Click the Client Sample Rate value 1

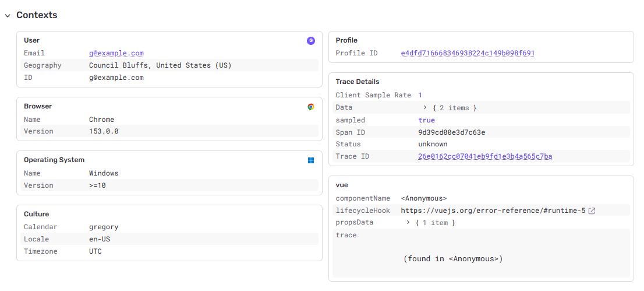[x=420, y=95]
